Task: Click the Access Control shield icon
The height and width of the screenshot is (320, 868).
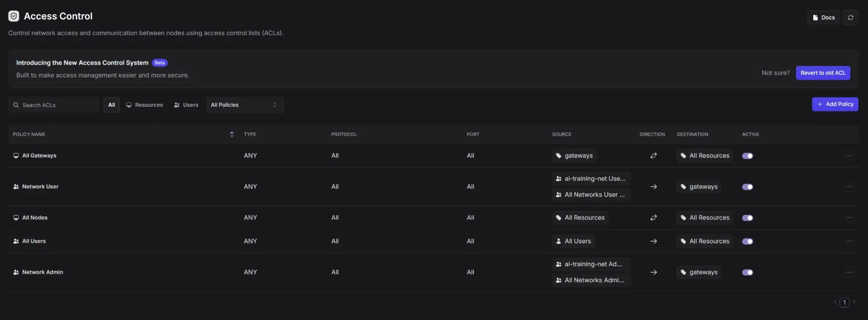Action: coord(14,16)
